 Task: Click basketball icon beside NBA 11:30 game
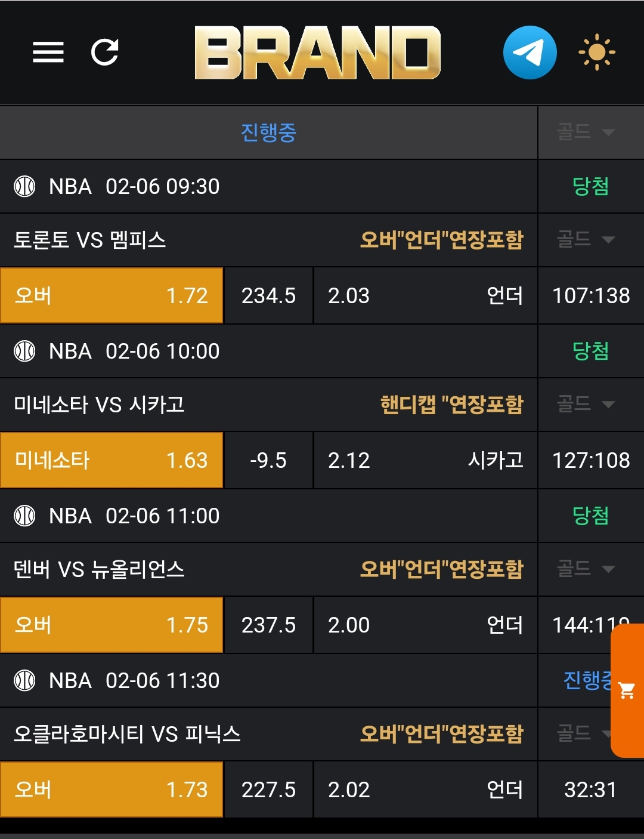coord(24,681)
